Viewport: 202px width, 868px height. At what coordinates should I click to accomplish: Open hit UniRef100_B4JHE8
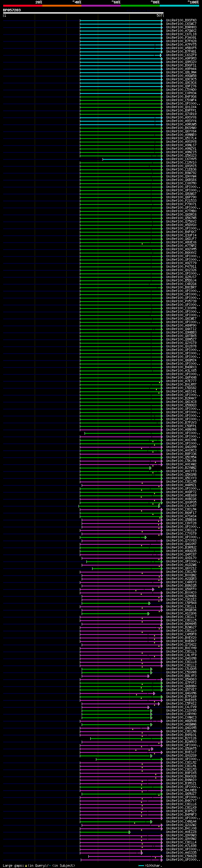click(181, 790)
